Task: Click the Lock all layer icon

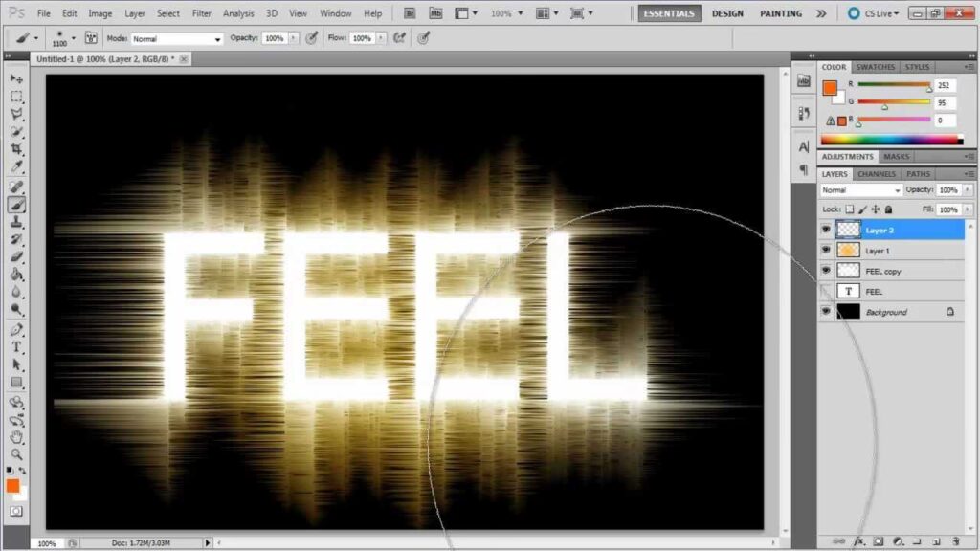Action: [x=888, y=209]
